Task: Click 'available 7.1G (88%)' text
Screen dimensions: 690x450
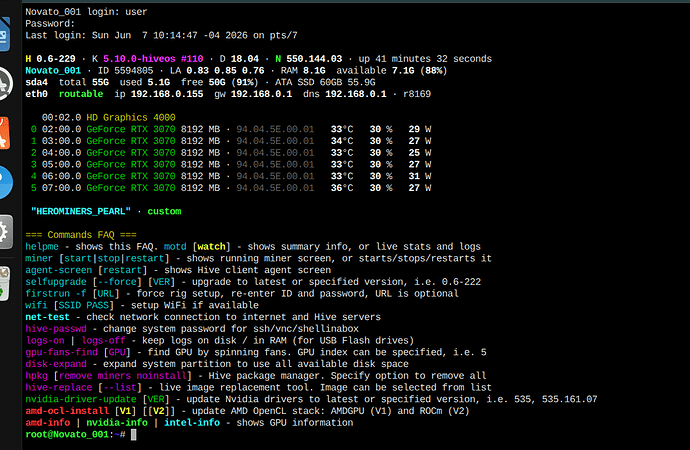Action: click(392, 70)
